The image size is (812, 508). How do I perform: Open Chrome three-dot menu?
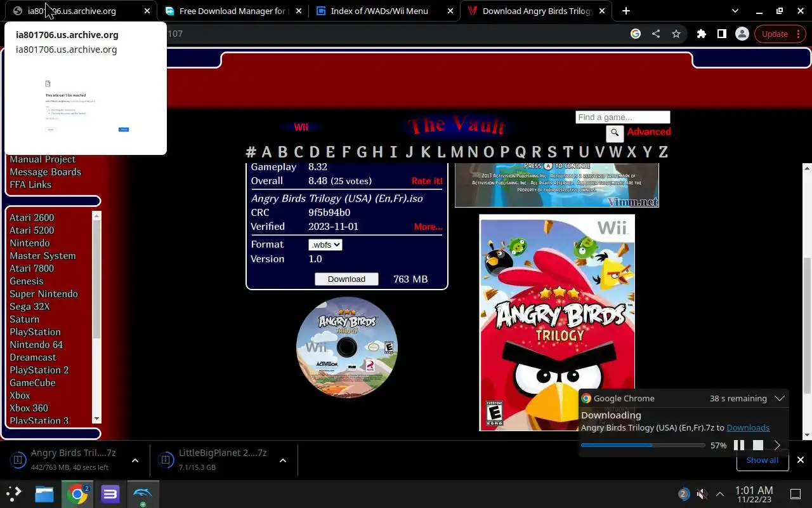click(798, 34)
